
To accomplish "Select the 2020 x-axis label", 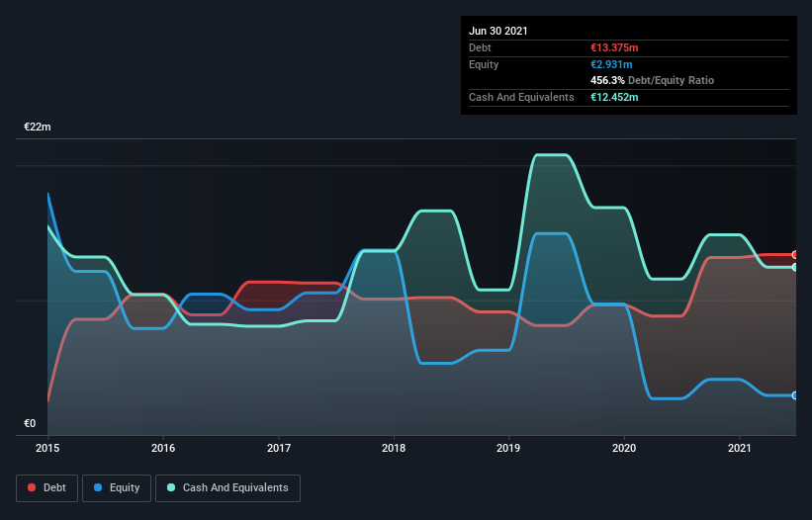I will [x=624, y=448].
